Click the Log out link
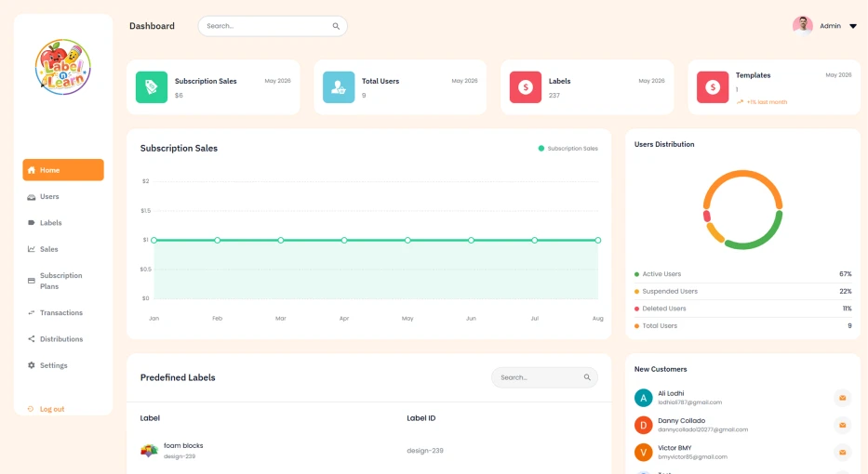This screenshot has width=868, height=474. tap(52, 409)
